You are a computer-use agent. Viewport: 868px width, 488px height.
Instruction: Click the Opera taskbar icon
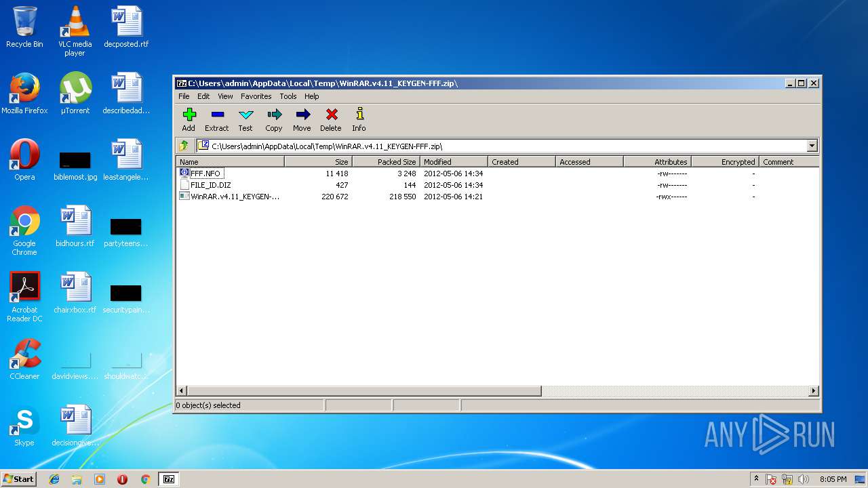122,479
